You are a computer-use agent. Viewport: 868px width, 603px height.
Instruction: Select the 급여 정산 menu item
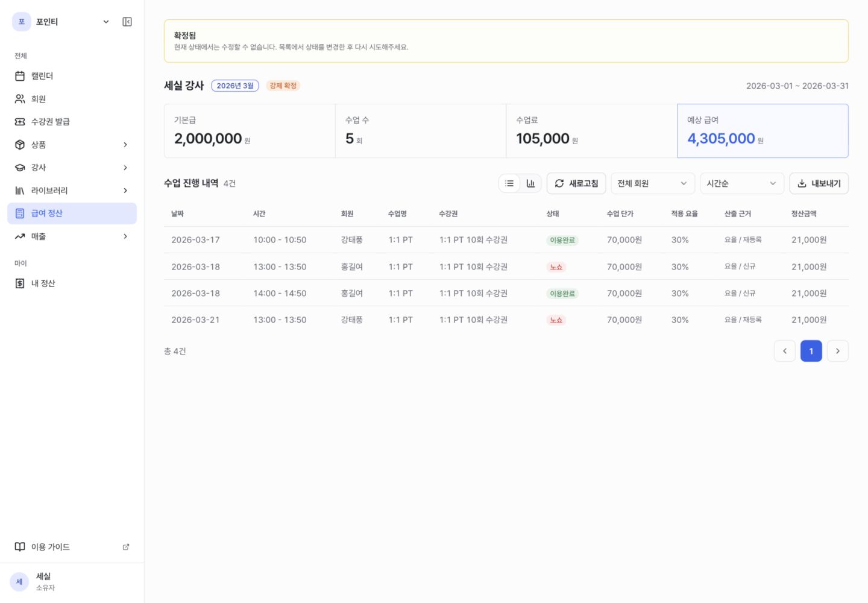coord(72,213)
